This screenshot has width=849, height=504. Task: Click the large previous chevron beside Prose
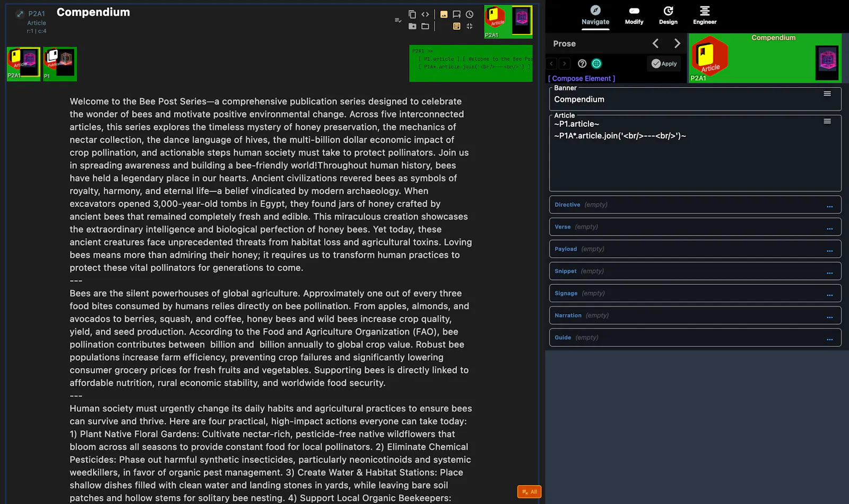point(656,44)
